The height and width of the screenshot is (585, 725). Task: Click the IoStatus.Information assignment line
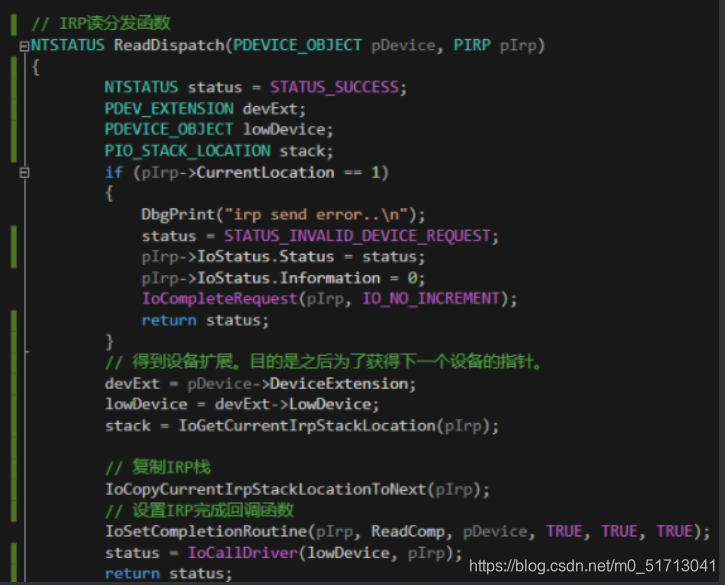(283, 278)
